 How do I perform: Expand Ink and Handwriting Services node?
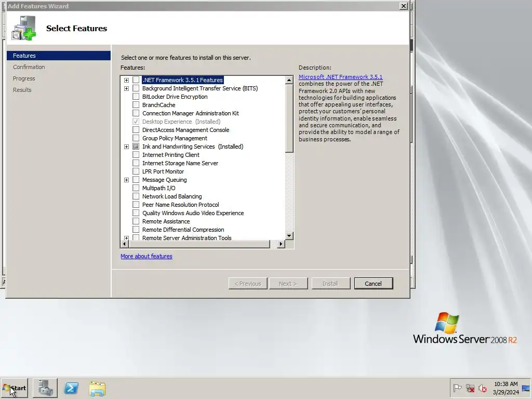point(126,147)
